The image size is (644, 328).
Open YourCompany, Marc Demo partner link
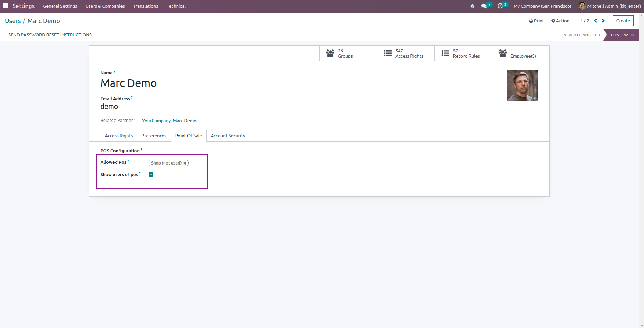pyautogui.click(x=169, y=121)
